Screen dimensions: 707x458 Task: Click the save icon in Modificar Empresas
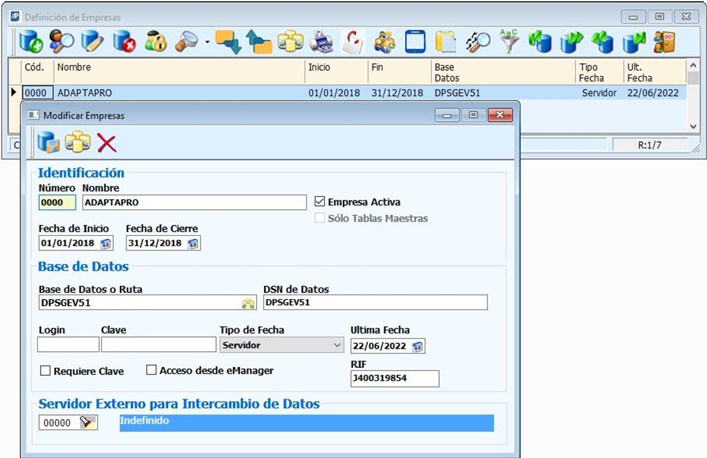tap(48, 142)
